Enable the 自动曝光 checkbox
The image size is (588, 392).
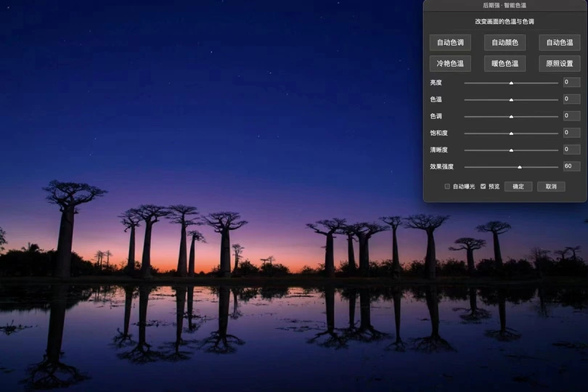[x=447, y=187]
